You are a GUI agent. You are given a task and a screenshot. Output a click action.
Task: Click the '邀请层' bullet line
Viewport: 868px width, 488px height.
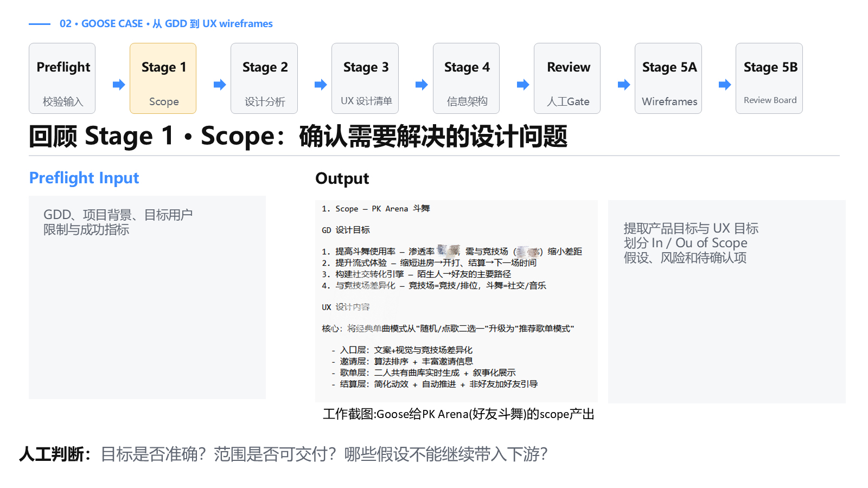pos(402,362)
